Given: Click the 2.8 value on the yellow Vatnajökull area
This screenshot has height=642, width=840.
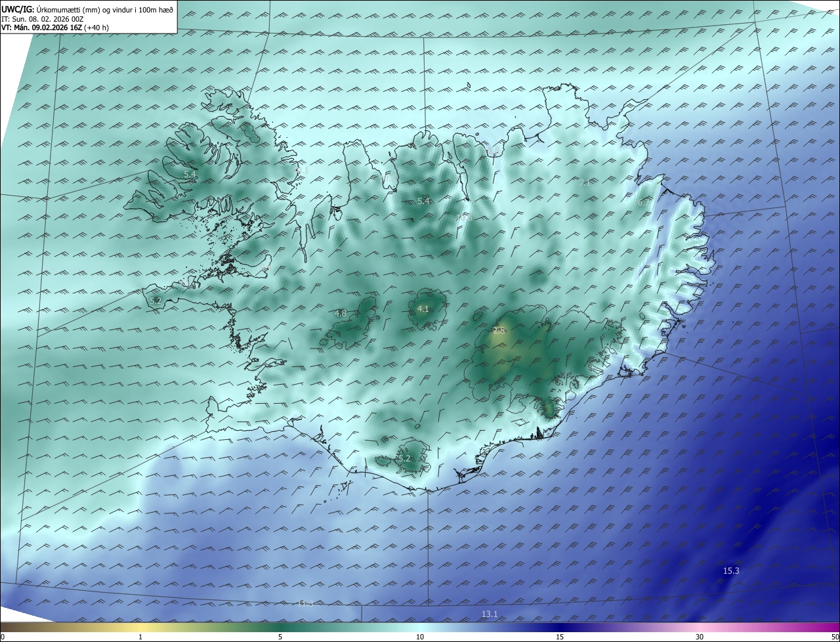Looking at the screenshot, I should [499, 331].
